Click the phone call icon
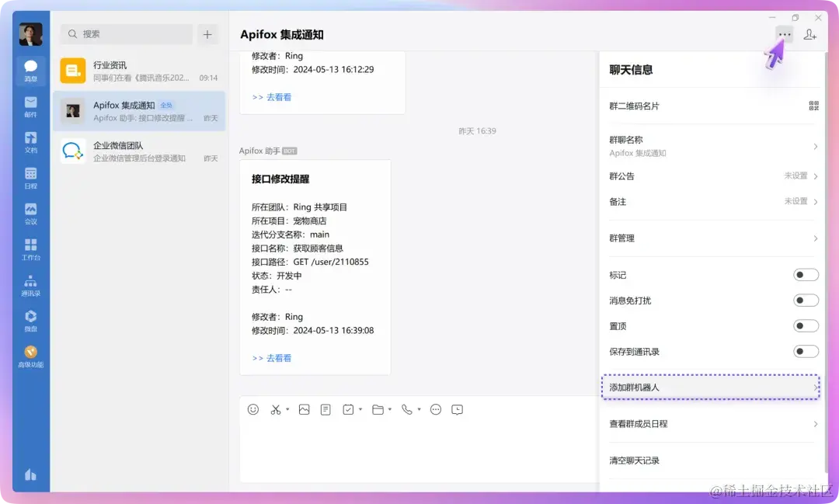This screenshot has height=504, width=839. click(x=406, y=410)
